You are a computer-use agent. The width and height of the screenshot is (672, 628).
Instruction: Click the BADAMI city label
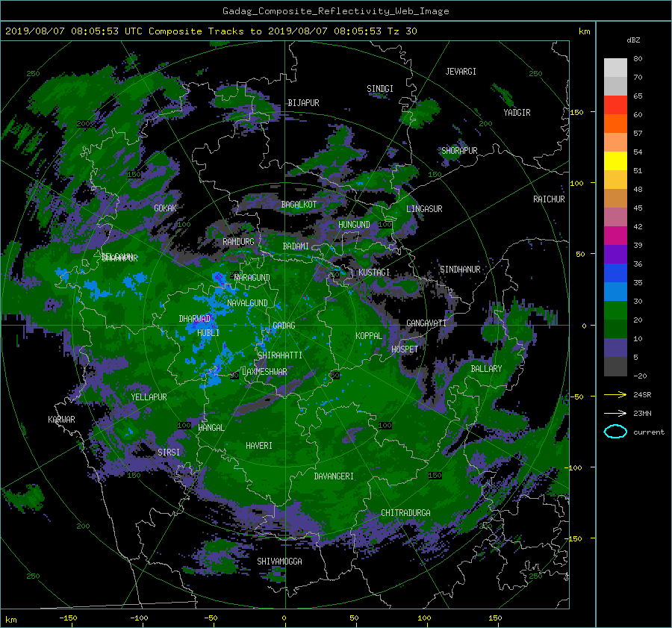[296, 246]
